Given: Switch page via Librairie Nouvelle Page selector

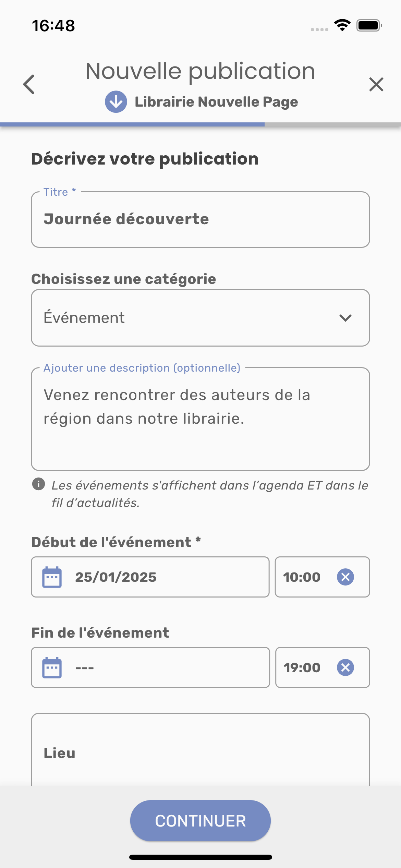Looking at the screenshot, I should tap(216, 102).
